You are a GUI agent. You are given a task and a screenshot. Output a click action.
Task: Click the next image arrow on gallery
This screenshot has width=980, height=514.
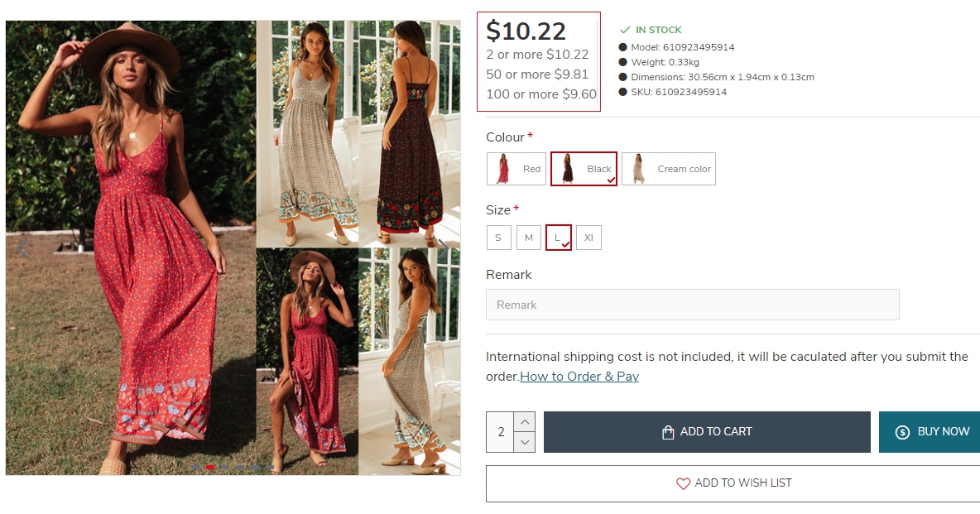click(444, 247)
